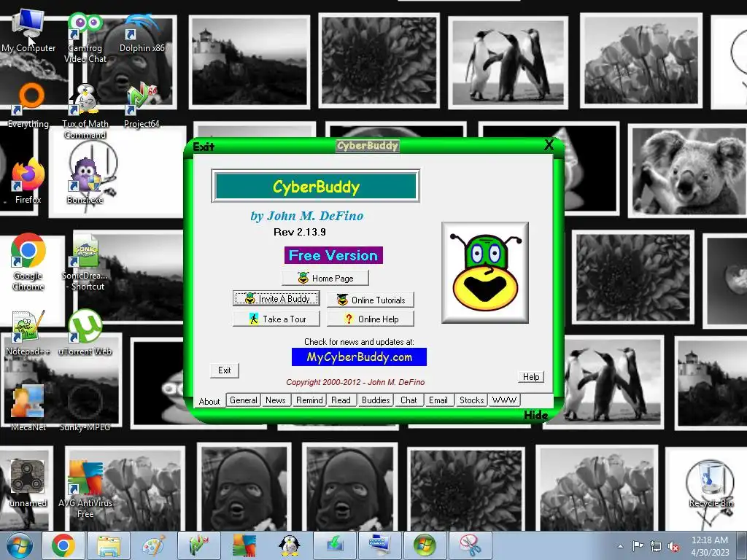The image size is (747, 560).
Task: Open the On-Screen Keyboard taskbar icon
Action: 379,545
